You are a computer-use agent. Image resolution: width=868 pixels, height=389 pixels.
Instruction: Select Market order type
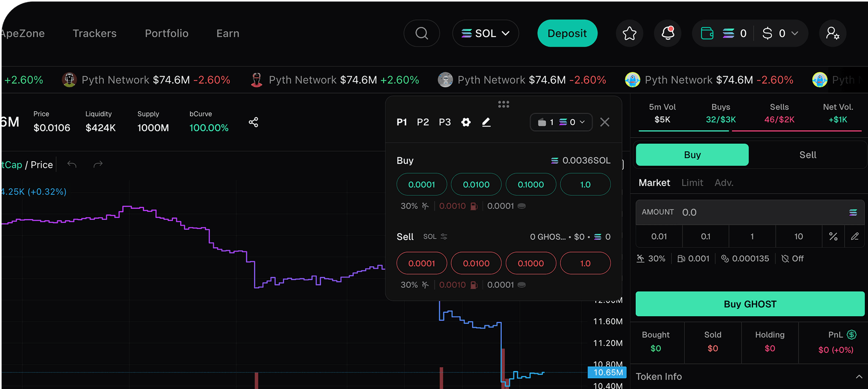coord(654,183)
